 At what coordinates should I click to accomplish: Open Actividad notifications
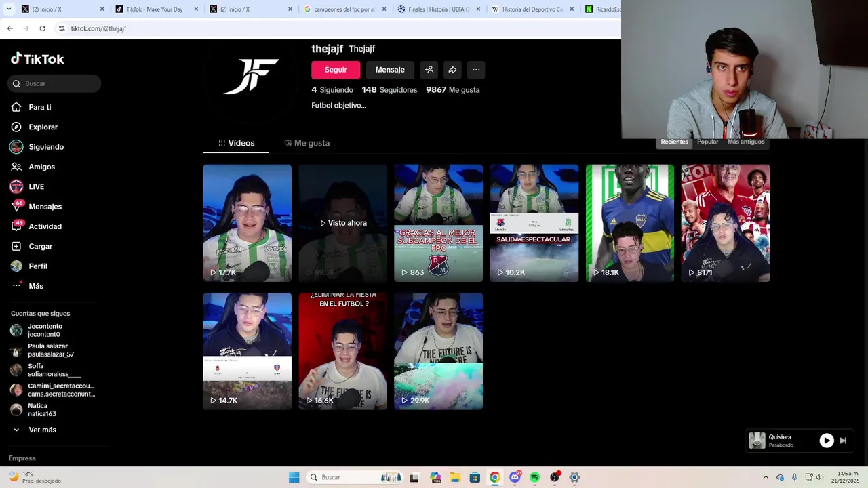(37, 226)
